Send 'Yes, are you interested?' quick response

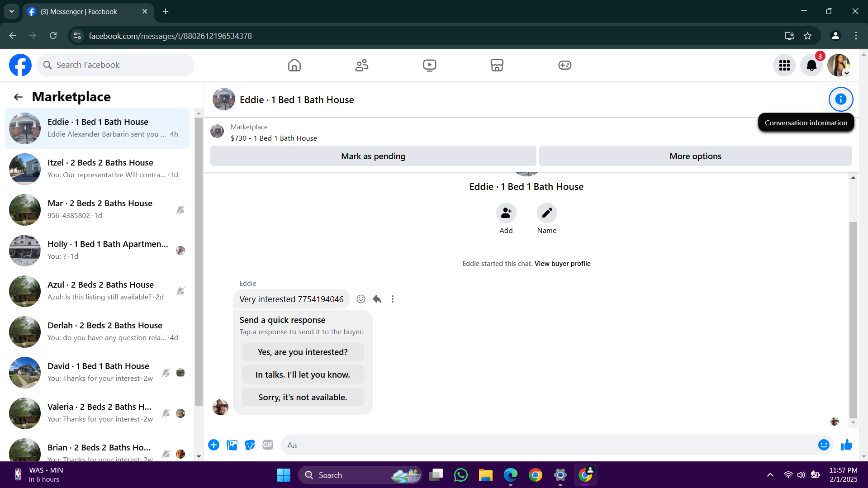coord(303,352)
